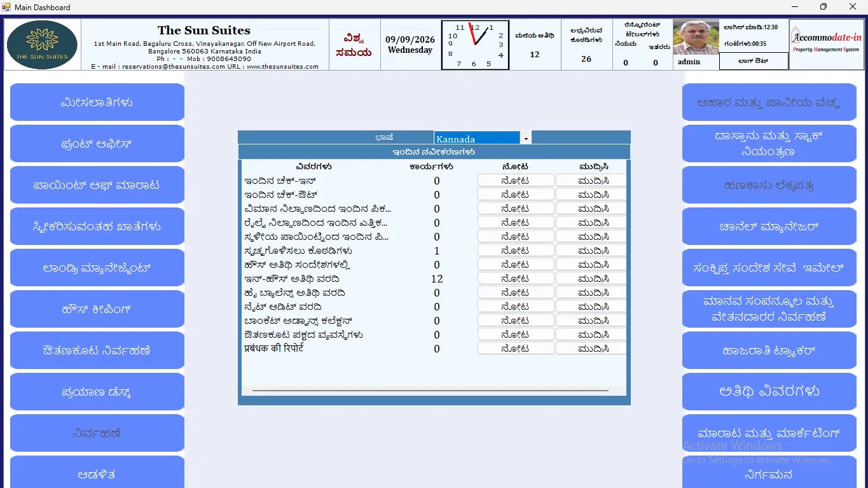Click the admin user profile photo
This screenshot has height=488, width=868.
696,38
